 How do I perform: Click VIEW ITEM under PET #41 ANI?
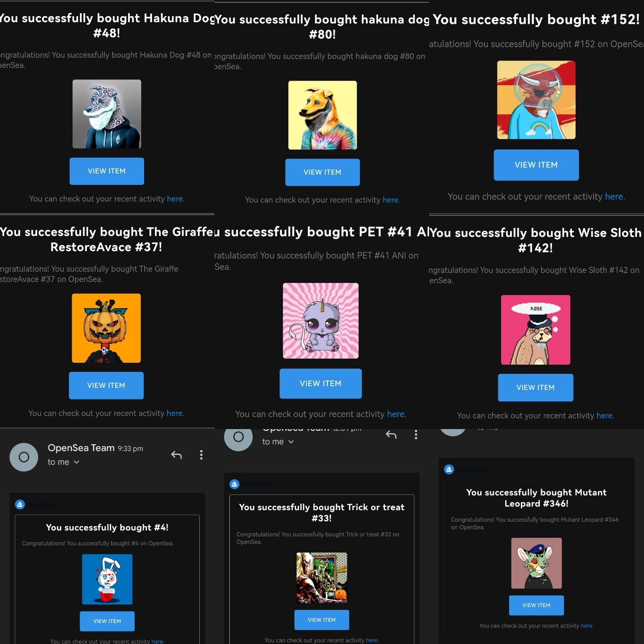click(321, 383)
